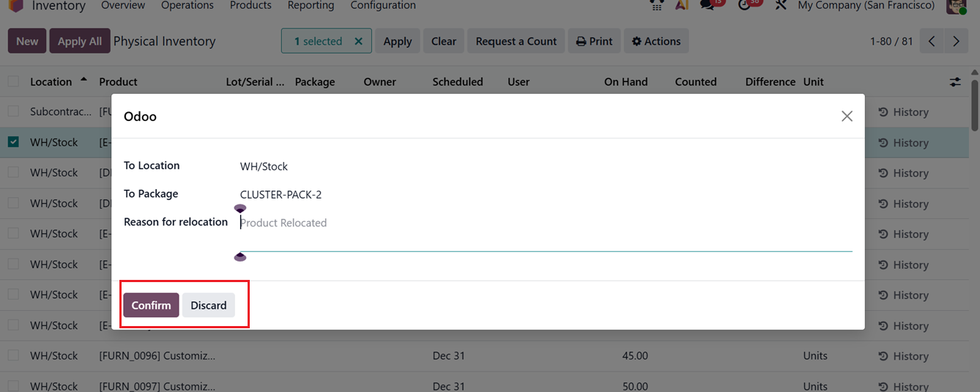Check the Subcontracting row checkbox

tap(13, 112)
